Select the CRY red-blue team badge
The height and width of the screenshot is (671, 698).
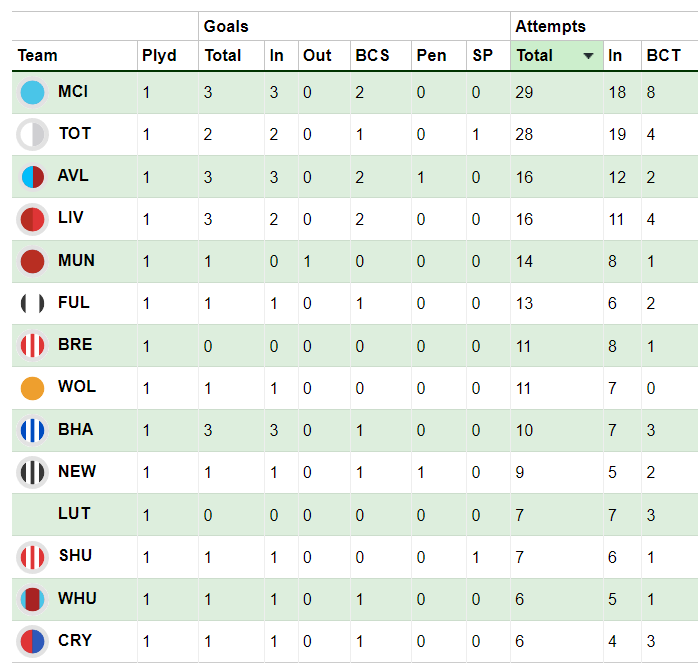click(32, 642)
